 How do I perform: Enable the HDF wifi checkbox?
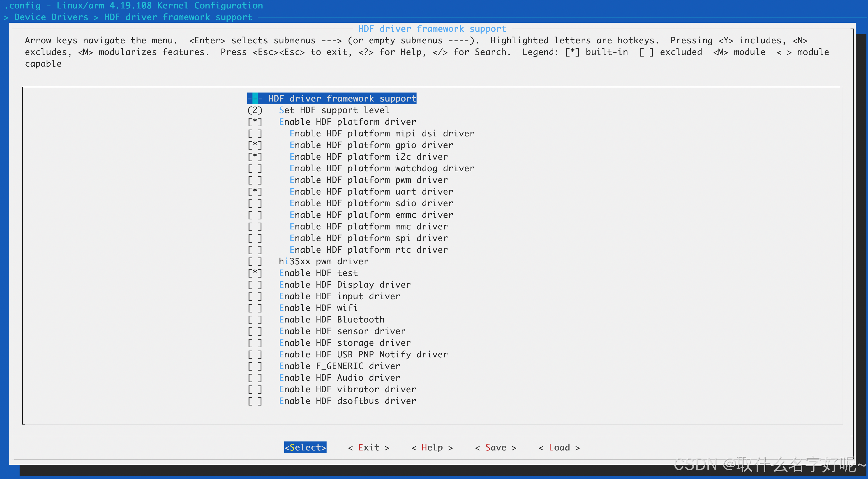(x=255, y=308)
